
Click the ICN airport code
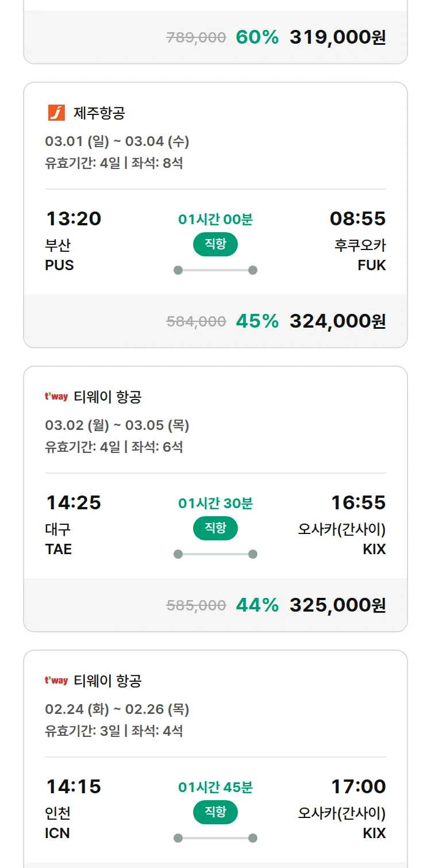(x=57, y=834)
